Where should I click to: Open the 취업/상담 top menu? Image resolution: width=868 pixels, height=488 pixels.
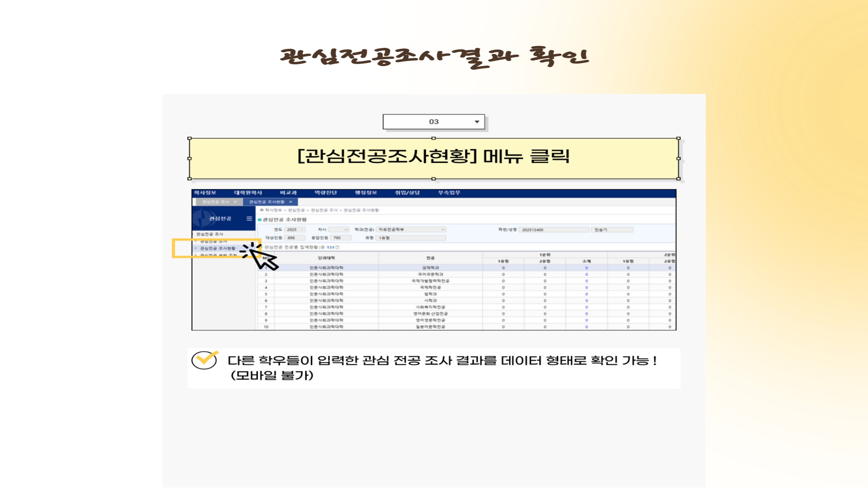click(x=407, y=193)
